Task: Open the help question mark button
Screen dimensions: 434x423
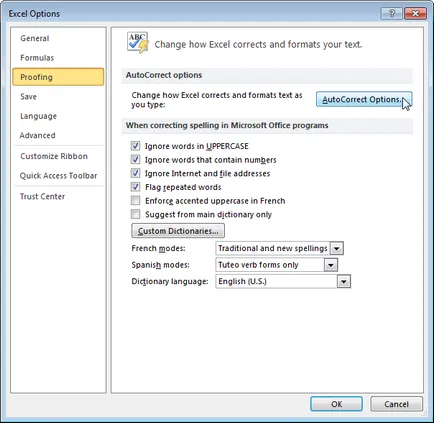Action: [391, 14]
